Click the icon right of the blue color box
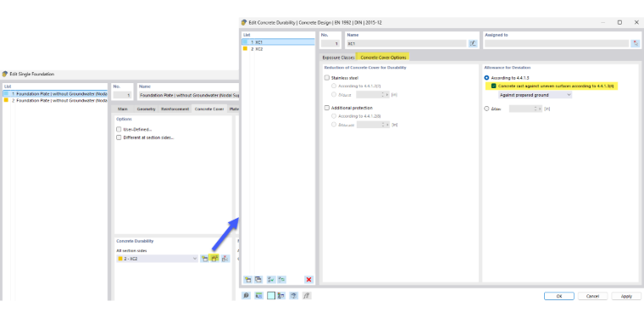644x318 pixels. 281,295
